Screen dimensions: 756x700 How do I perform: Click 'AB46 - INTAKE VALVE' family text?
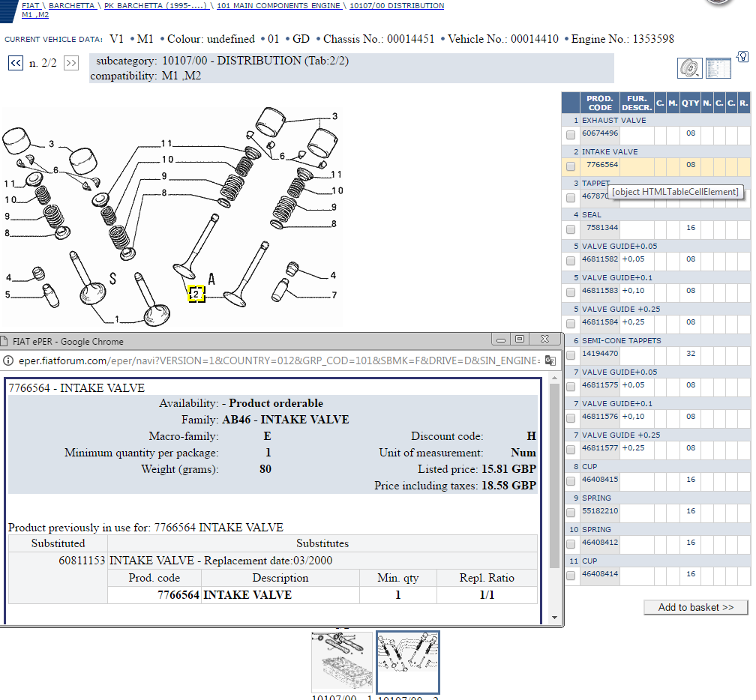coord(286,420)
